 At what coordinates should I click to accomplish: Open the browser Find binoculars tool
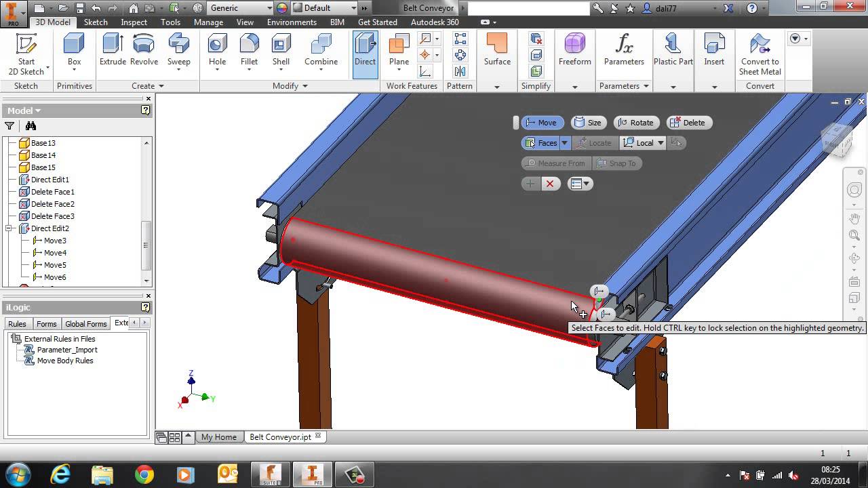click(31, 126)
